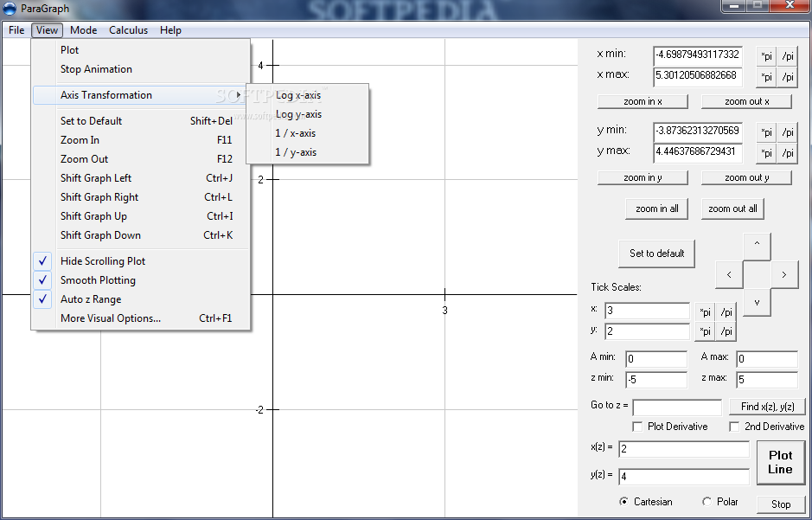
Task: Select Shift Graph Down
Action: point(141,235)
